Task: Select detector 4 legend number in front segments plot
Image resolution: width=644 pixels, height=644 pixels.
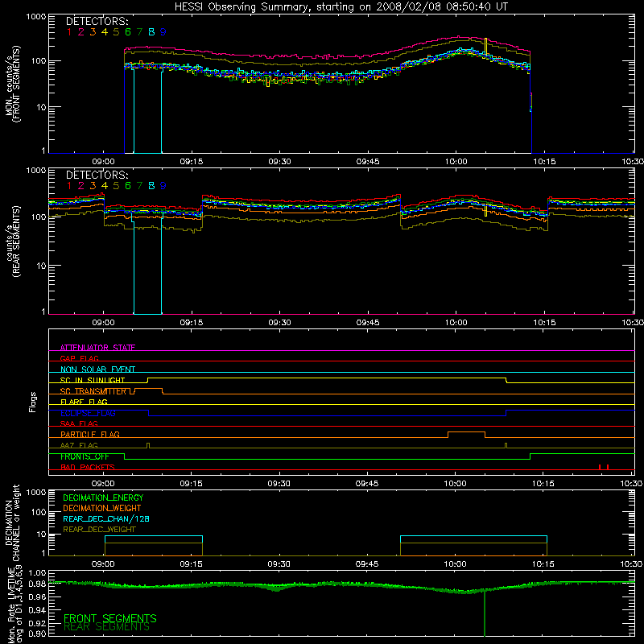Action: (x=105, y=32)
